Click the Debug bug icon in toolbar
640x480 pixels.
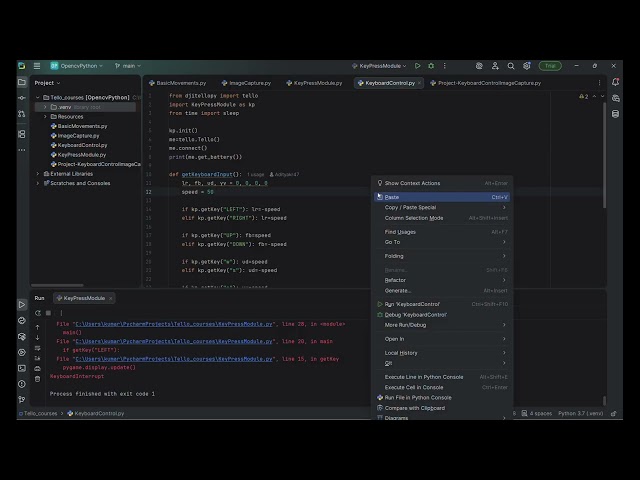[x=431, y=66]
